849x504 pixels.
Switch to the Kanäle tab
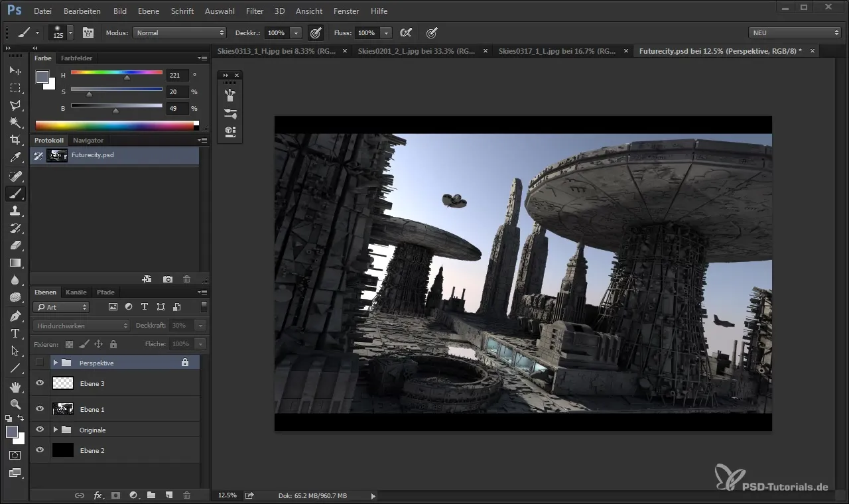(x=76, y=292)
